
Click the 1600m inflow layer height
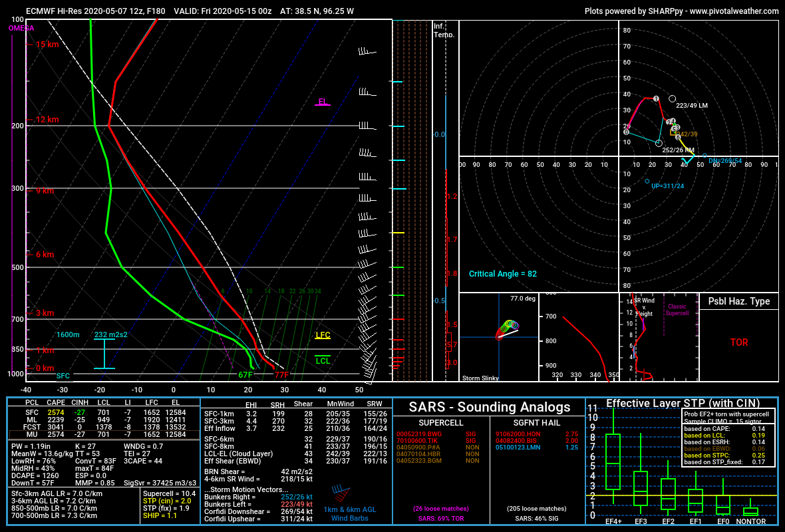click(x=68, y=334)
